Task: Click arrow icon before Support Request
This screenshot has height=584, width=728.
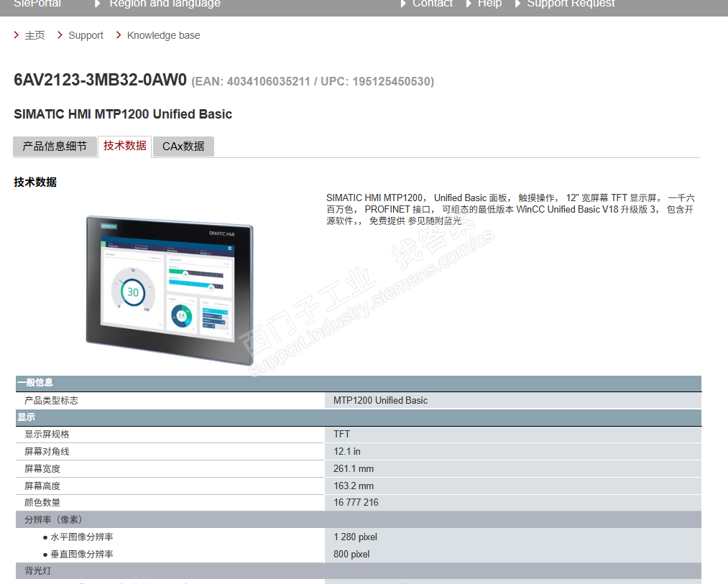Action: pos(517,4)
